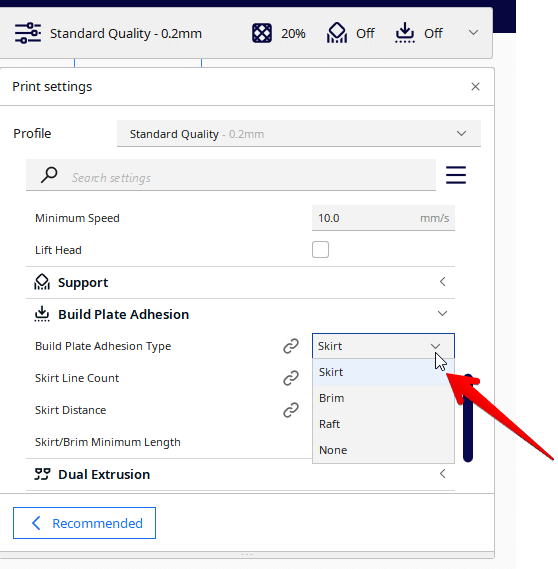
Task: Click link icon beside Skirt Distance
Action: click(x=291, y=410)
